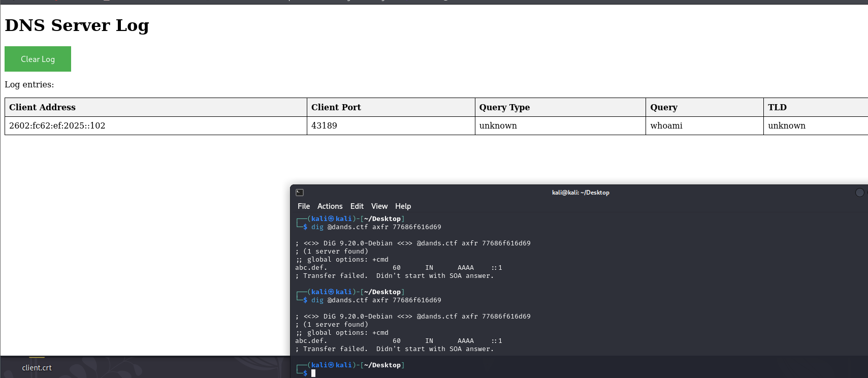Click the Client Port column header

point(336,107)
